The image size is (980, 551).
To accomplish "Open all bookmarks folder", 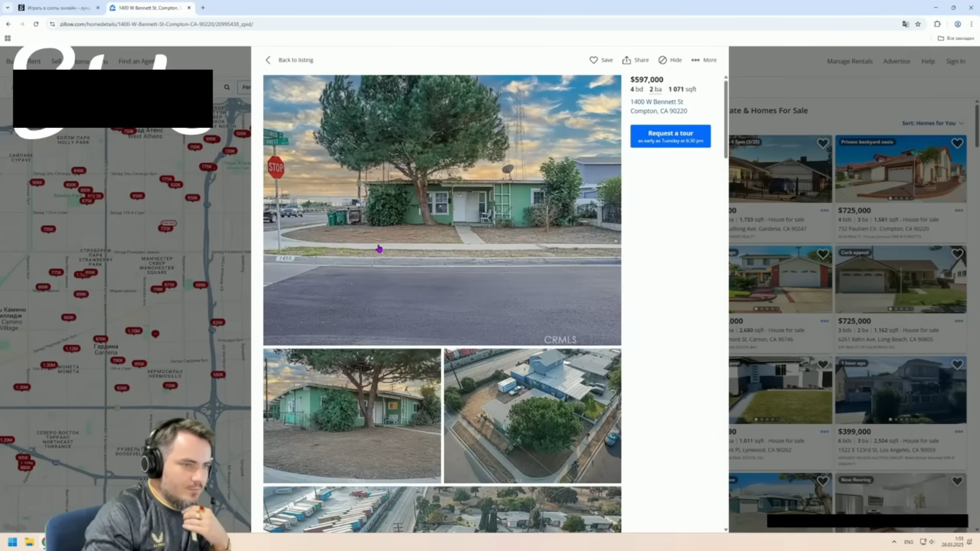I will coord(956,38).
